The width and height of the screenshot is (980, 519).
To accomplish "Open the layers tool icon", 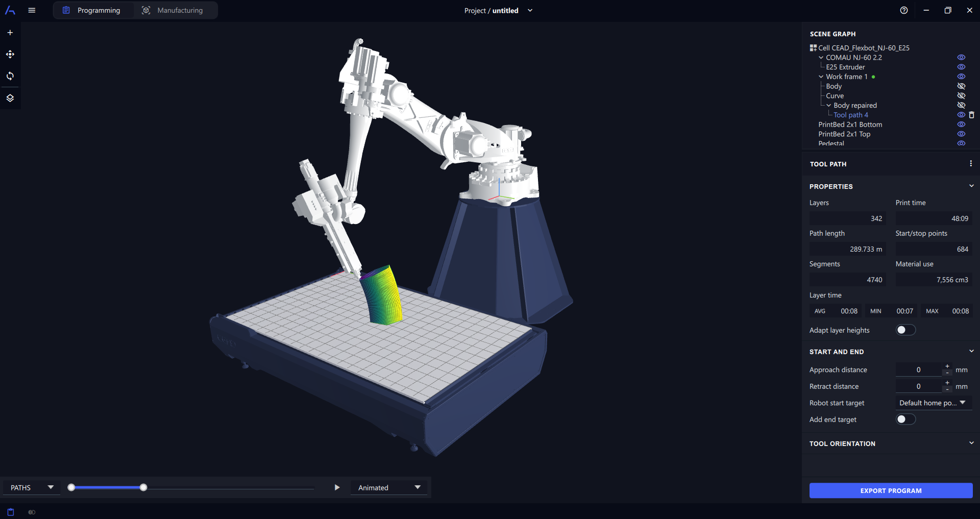I will (10, 98).
